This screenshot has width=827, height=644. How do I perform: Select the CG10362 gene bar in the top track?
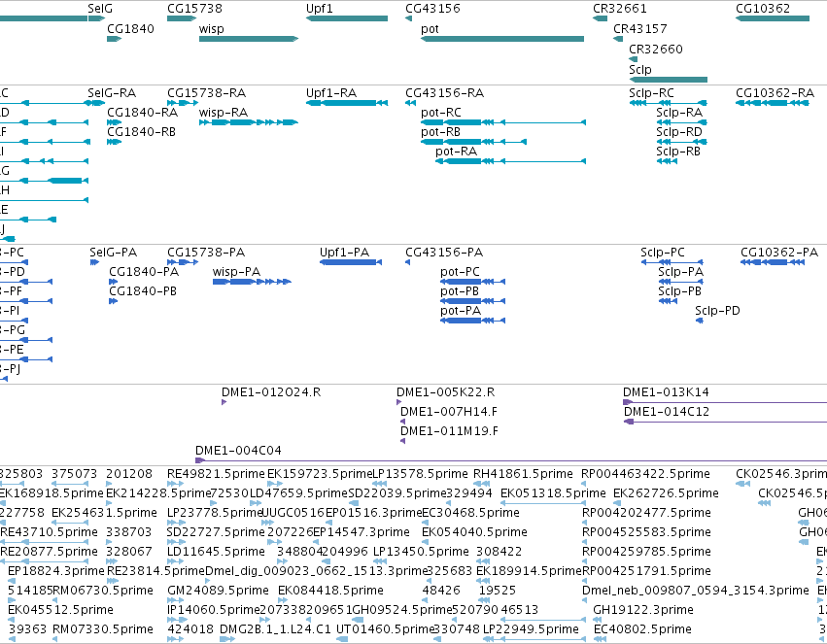[773, 18]
